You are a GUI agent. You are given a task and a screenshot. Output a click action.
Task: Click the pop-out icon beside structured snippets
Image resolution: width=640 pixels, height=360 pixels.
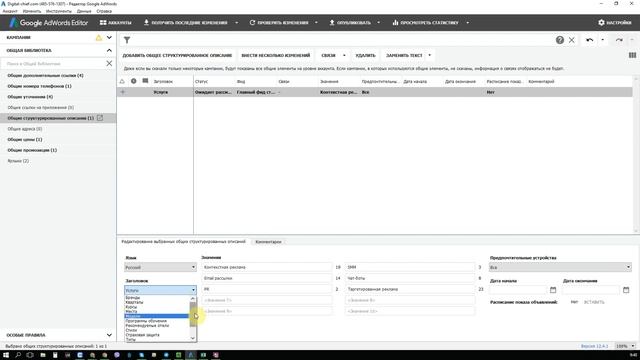(x=100, y=118)
